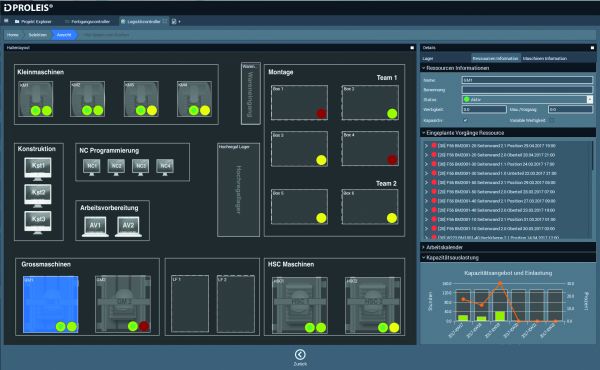Click the document icon after Logistikcontroller tab
Image resolution: width=600 pixels, height=370 pixels.
coord(174,21)
